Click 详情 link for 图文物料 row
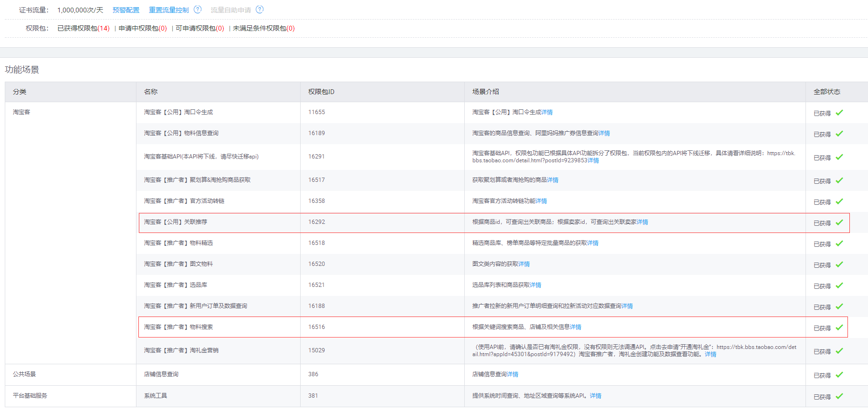This screenshot has height=412, width=868. (x=524, y=264)
